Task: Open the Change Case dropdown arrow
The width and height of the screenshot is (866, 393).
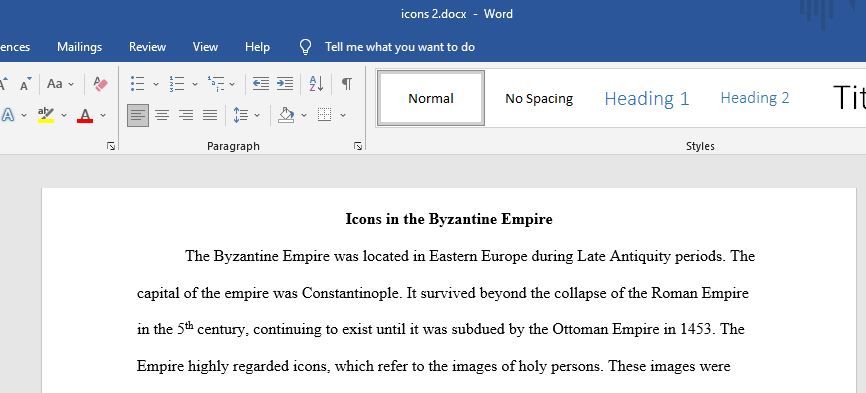Action: point(71,84)
